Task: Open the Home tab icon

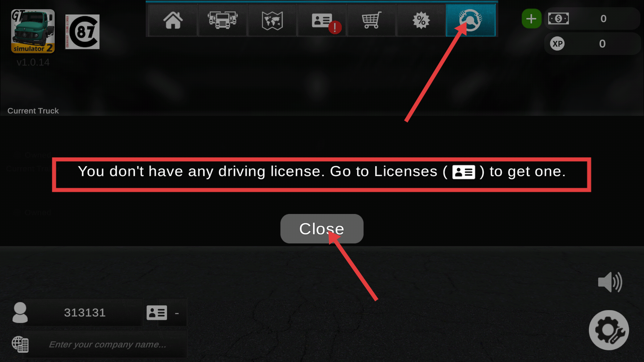Action: 173,20
